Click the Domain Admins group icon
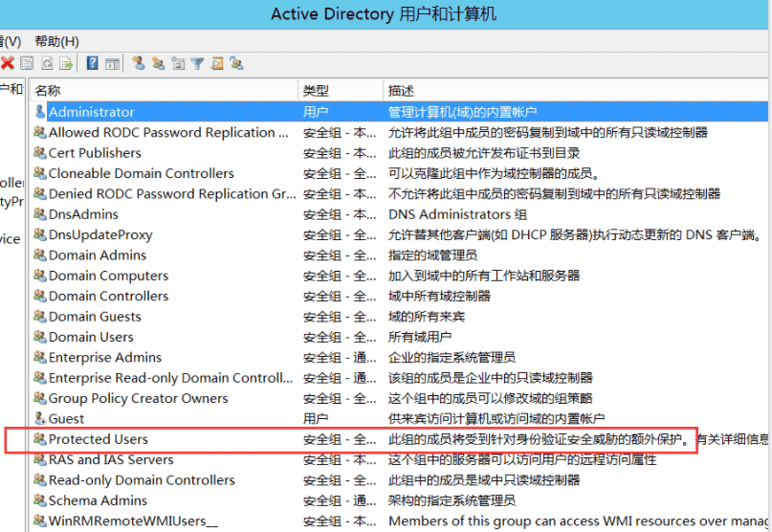This screenshot has width=772, height=532. (40, 255)
